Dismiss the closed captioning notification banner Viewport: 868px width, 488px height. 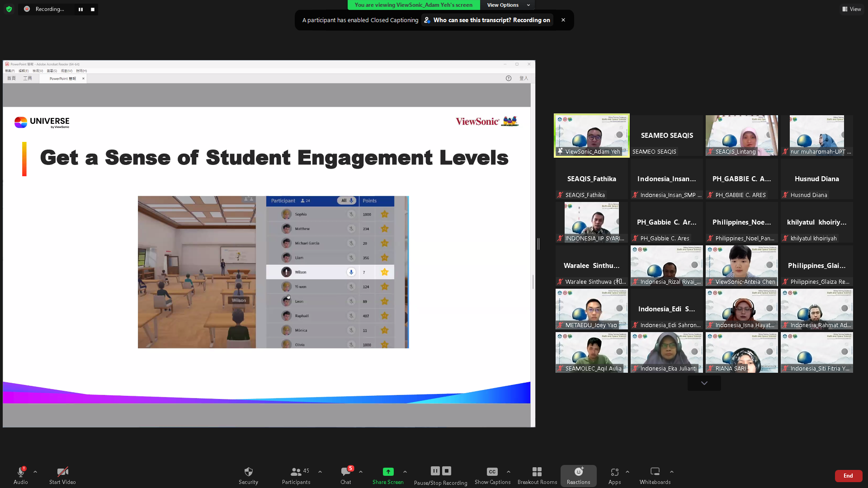[x=563, y=20]
